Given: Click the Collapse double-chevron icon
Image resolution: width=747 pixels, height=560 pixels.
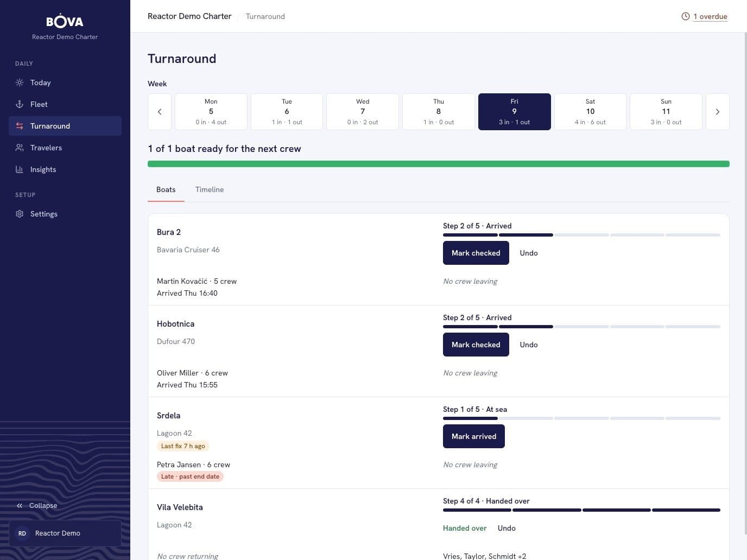Looking at the screenshot, I should (x=20, y=505).
